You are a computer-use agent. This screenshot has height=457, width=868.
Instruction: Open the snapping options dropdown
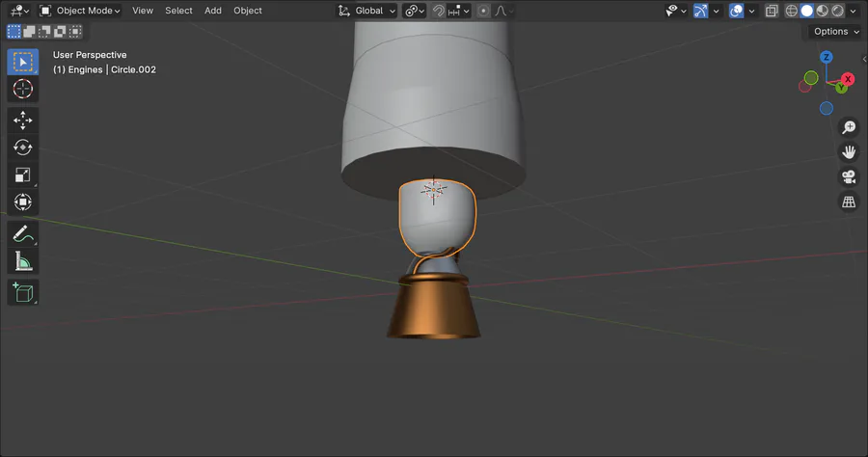tap(459, 11)
